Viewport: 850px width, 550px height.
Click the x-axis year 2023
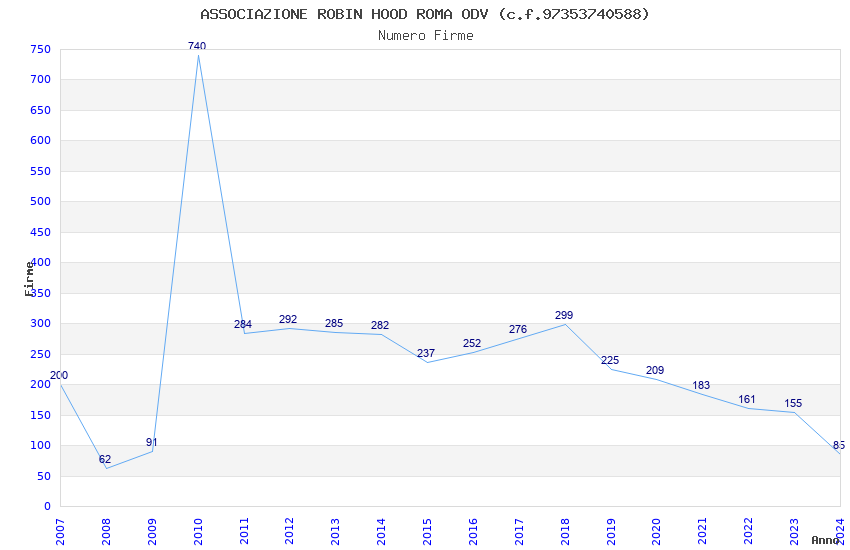tap(794, 532)
